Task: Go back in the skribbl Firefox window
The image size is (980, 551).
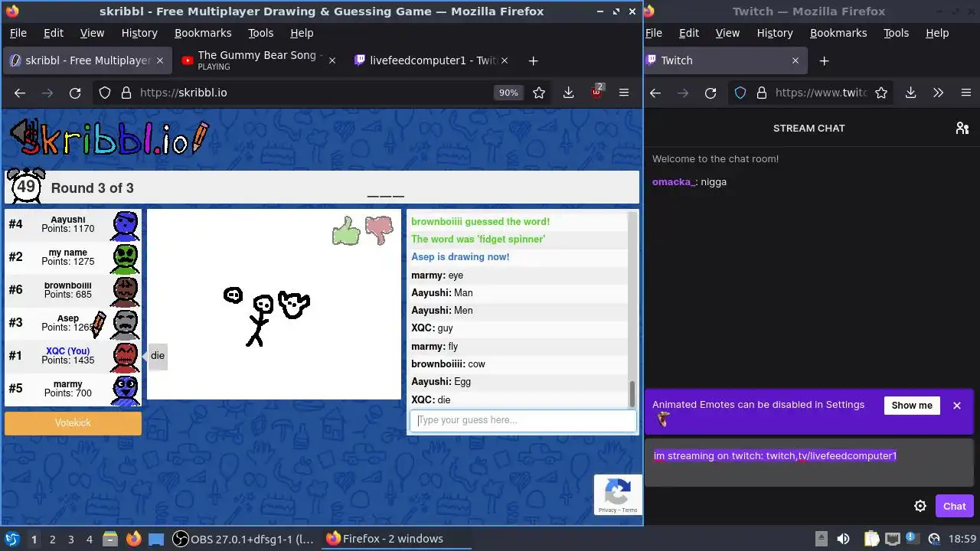Action: (x=20, y=93)
